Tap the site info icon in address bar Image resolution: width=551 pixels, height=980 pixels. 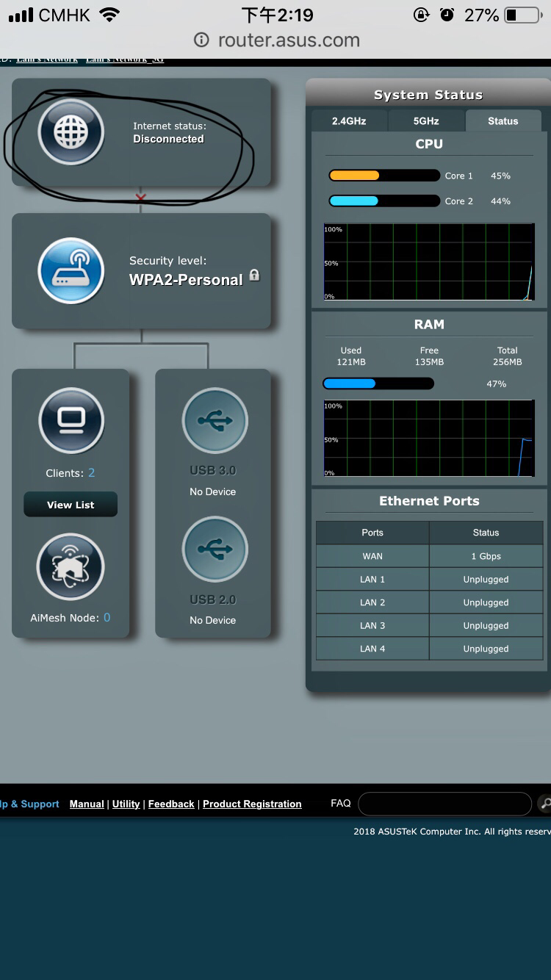[x=201, y=40]
